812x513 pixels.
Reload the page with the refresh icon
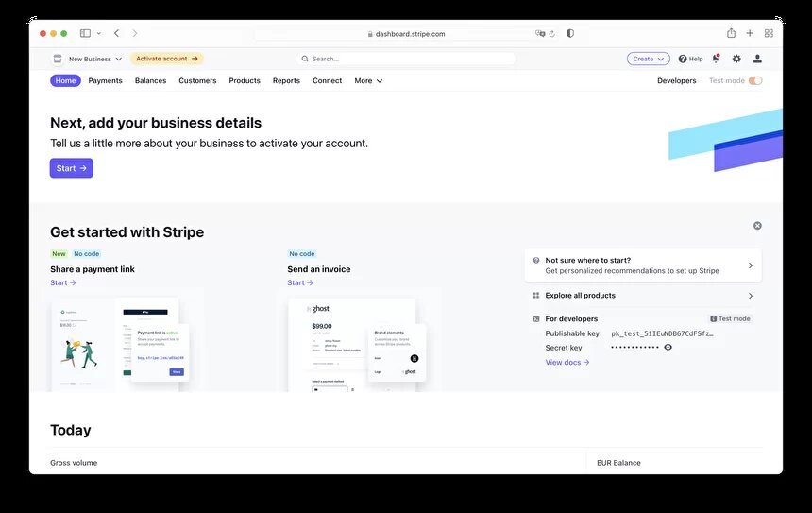click(552, 34)
